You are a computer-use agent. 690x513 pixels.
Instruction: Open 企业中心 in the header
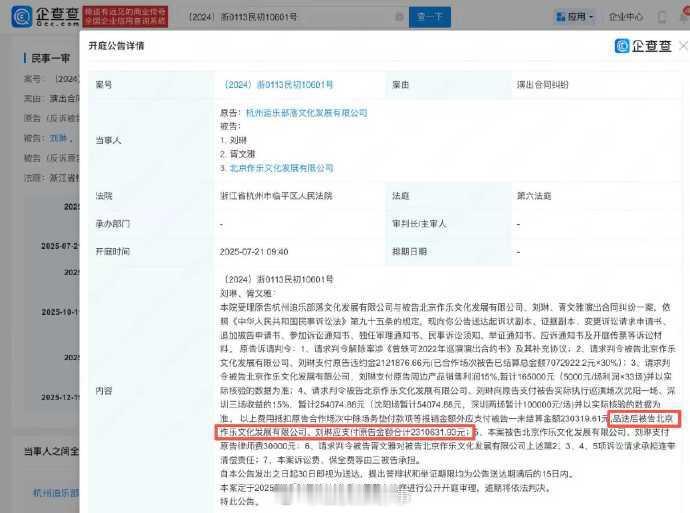625,17
